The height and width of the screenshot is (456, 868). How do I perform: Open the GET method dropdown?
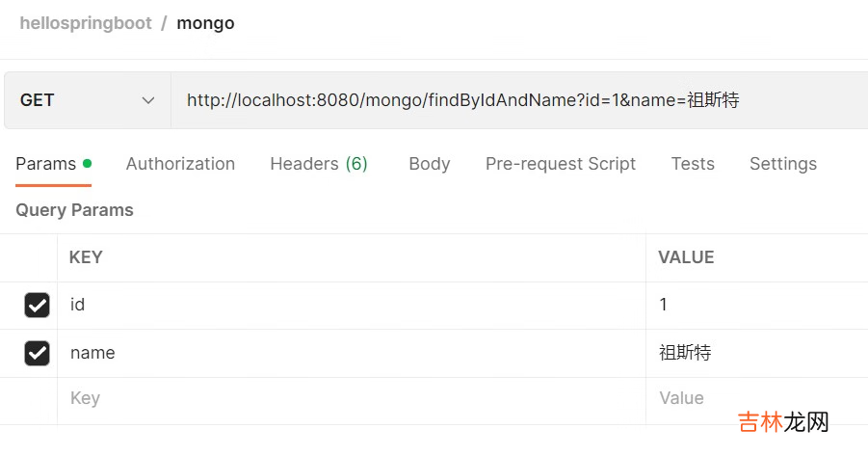pyautogui.click(x=87, y=100)
